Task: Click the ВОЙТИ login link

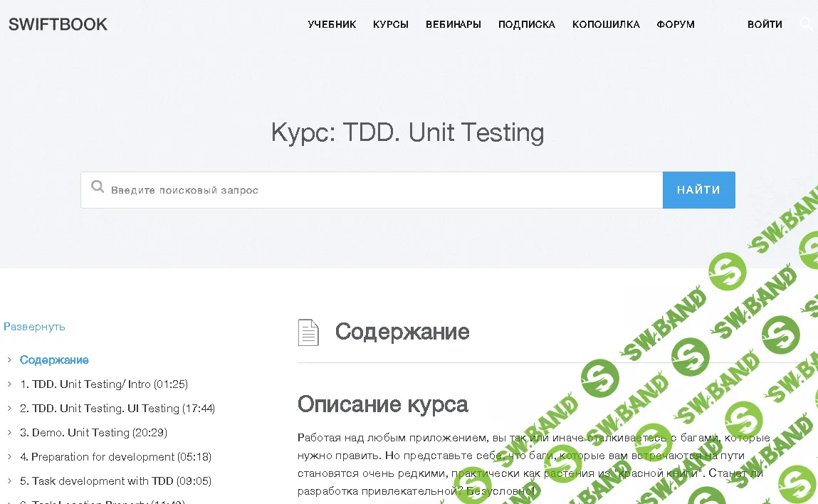Action: pyautogui.click(x=765, y=23)
